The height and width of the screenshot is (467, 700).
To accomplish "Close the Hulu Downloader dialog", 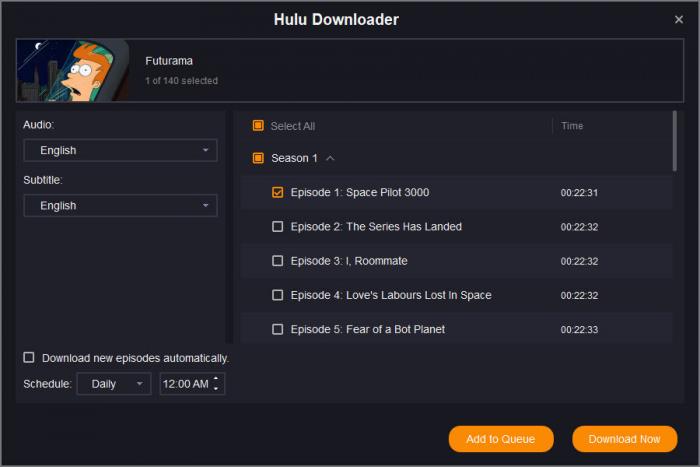I will pos(679,20).
